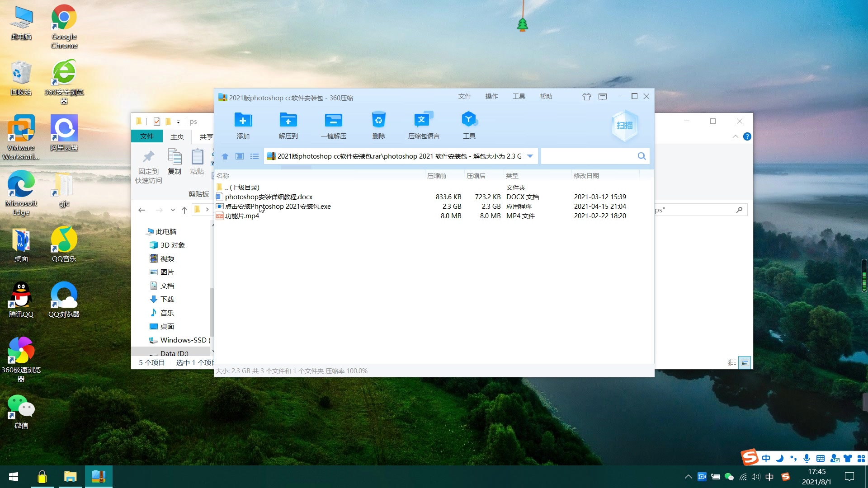The image size is (868, 488).
Task: Click the Windows Start button
Action: click(x=14, y=477)
